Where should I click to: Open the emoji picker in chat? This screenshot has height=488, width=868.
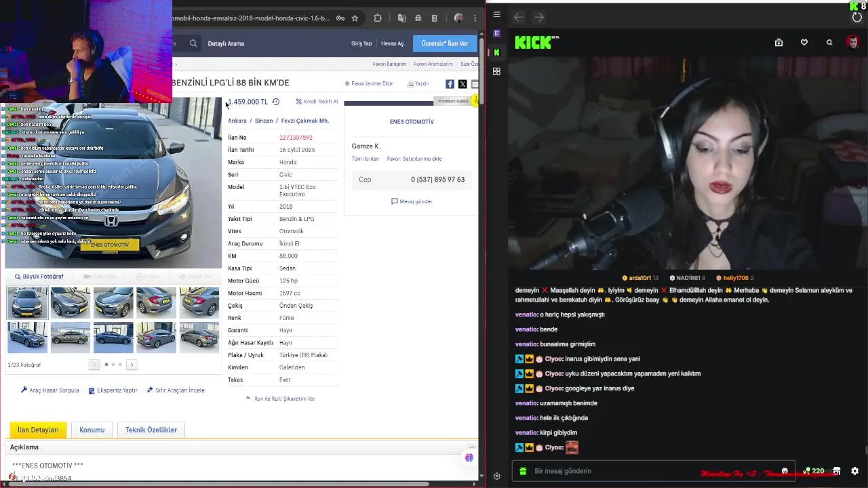coord(785,471)
